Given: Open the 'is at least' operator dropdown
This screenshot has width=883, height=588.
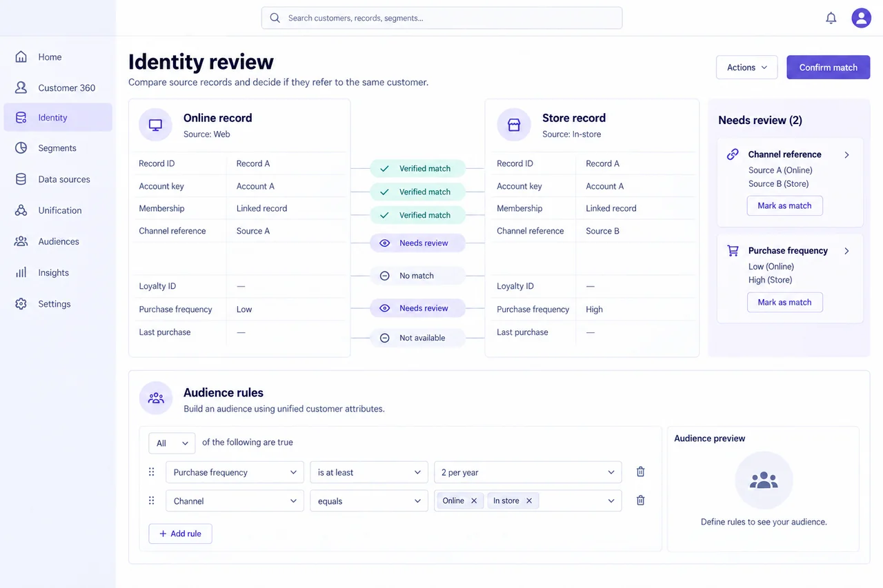Looking at the screenshot, I should point(369,472).
